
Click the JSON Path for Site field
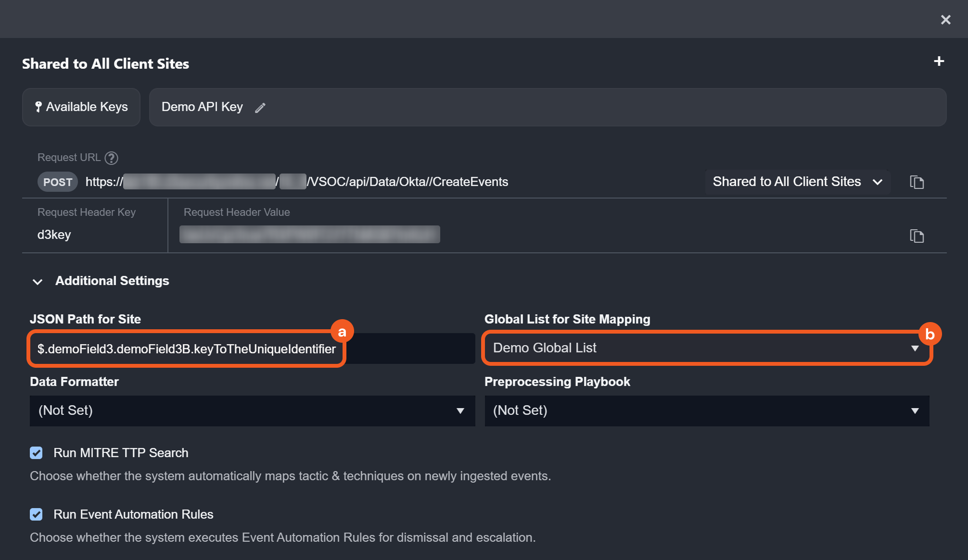tap(187, 349)
